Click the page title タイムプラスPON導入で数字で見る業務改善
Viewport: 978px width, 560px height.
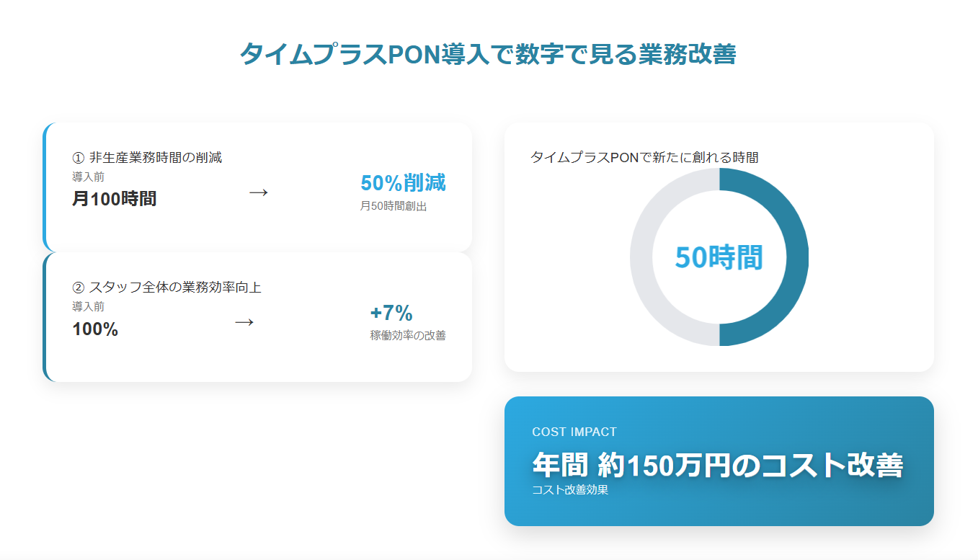[x=488, y=54]
